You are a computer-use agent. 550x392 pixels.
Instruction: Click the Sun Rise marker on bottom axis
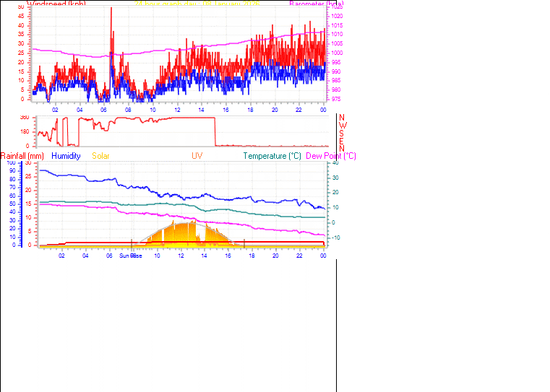coord(131,256)
